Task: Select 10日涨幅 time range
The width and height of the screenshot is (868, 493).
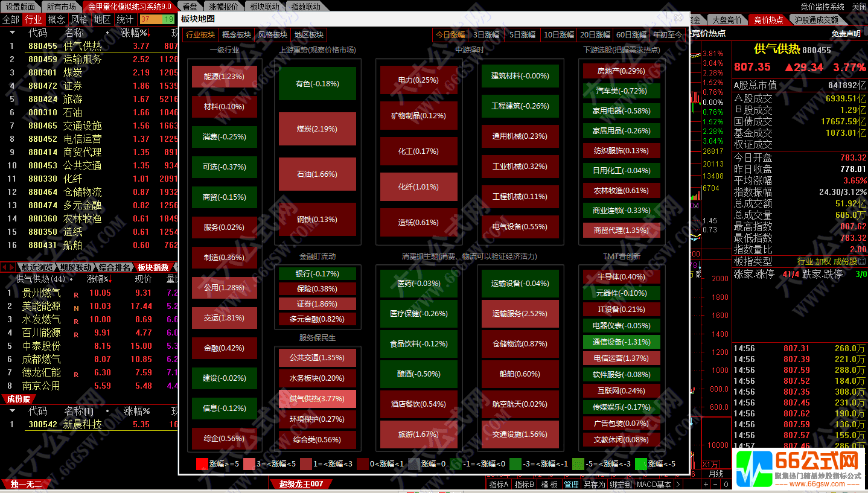Action: (x=559, y=35)
